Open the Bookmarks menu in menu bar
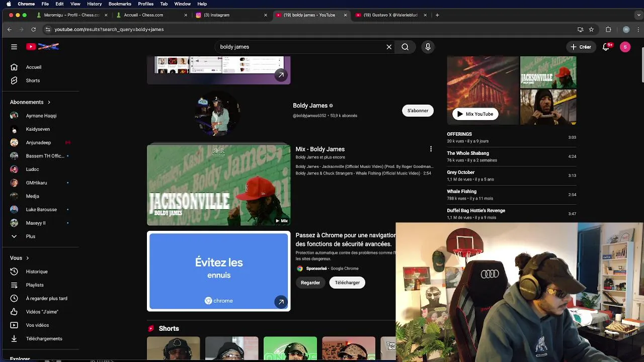The width and height of the screenshot is (644, 362). [x=120, y=4]
